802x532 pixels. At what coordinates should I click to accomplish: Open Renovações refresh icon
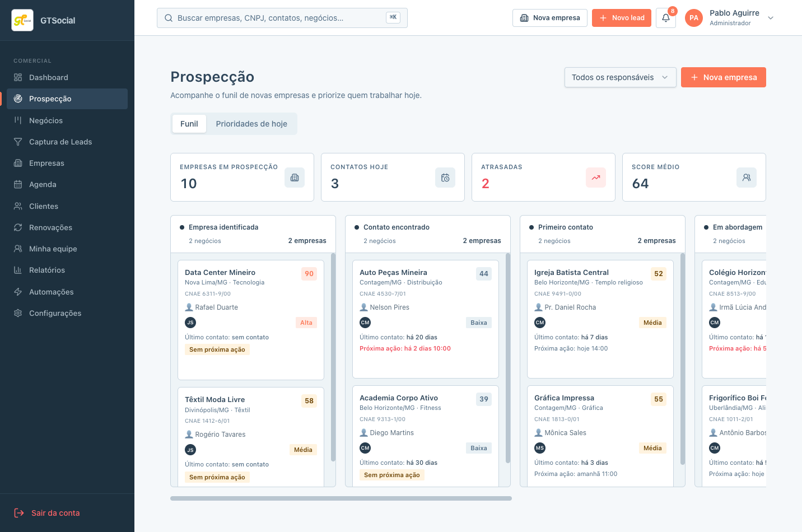click(18, 227)
